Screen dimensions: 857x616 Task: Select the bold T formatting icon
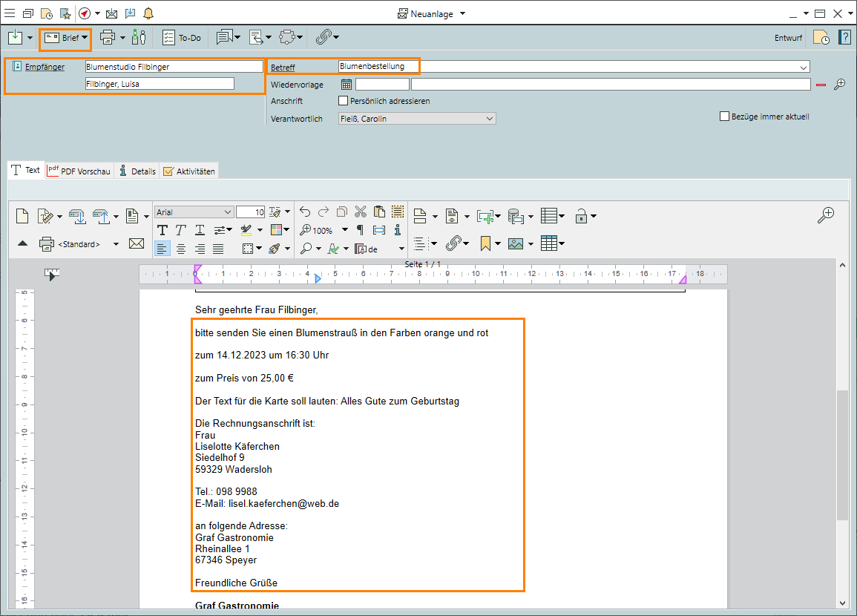162,230
